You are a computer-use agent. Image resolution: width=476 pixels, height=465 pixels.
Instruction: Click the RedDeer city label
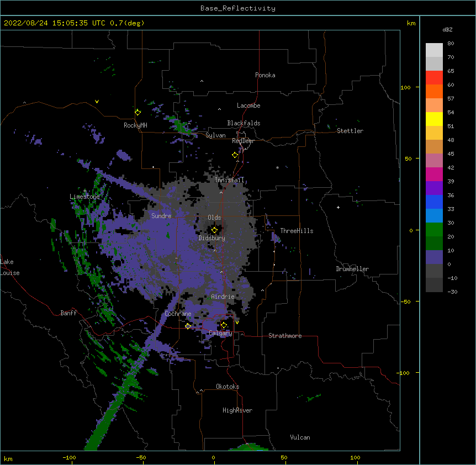[243, 141]
